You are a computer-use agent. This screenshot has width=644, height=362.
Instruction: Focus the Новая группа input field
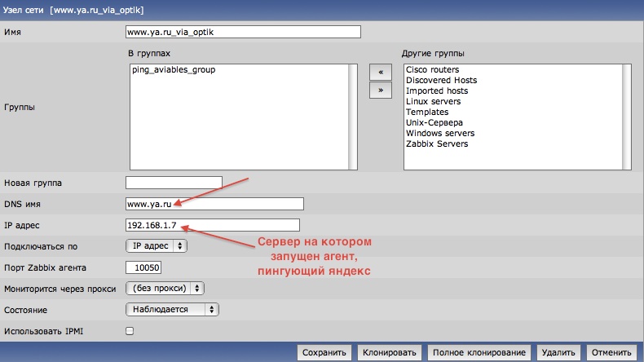pos(174,182)
